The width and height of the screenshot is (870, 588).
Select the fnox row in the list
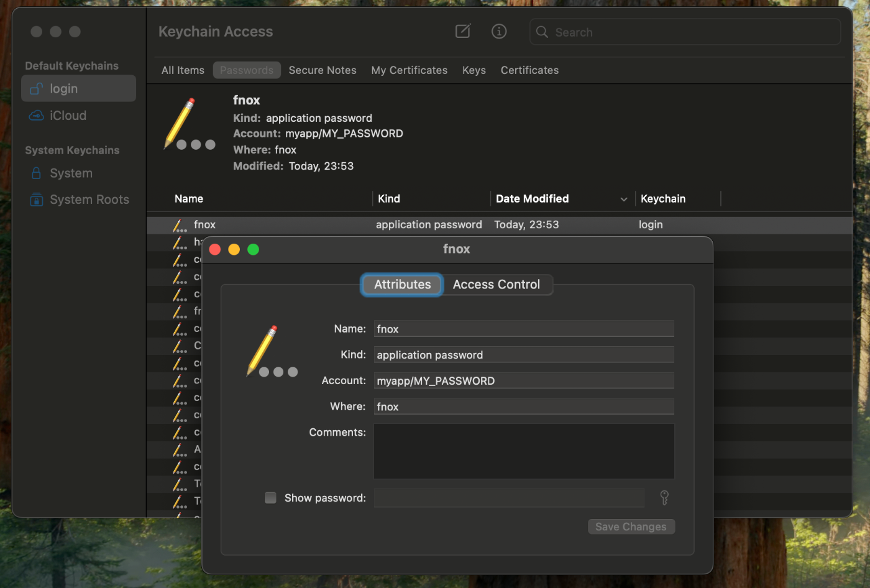pos(499,225)
